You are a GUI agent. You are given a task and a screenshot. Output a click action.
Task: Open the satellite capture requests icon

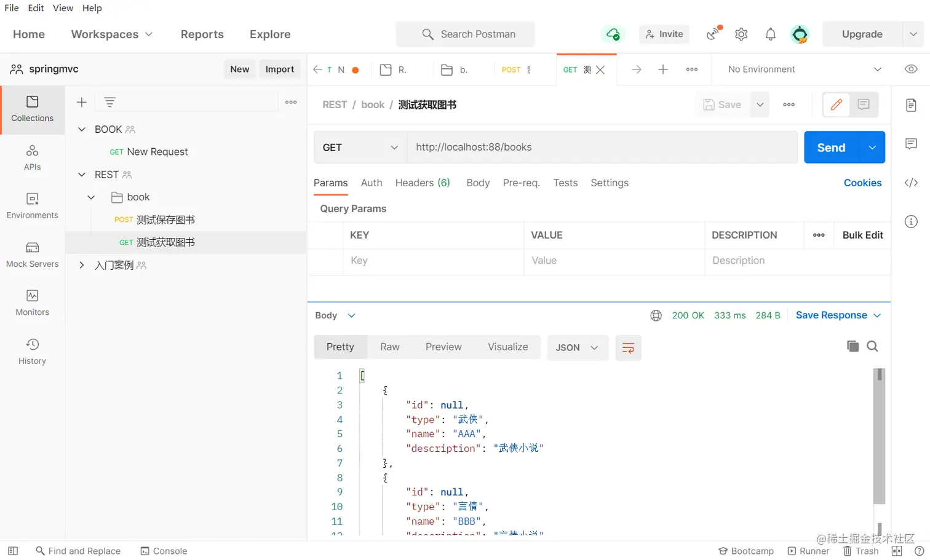713,34
